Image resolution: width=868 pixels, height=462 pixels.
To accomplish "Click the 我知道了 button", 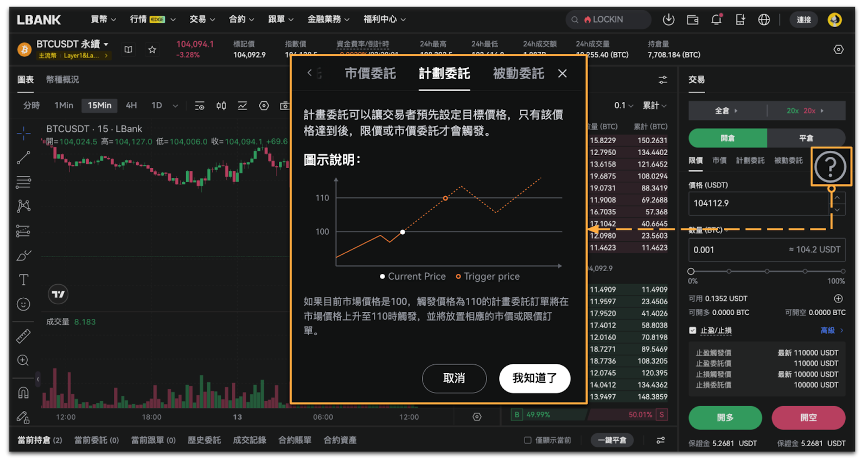I will pyautogui.click(x=534, y=378).
